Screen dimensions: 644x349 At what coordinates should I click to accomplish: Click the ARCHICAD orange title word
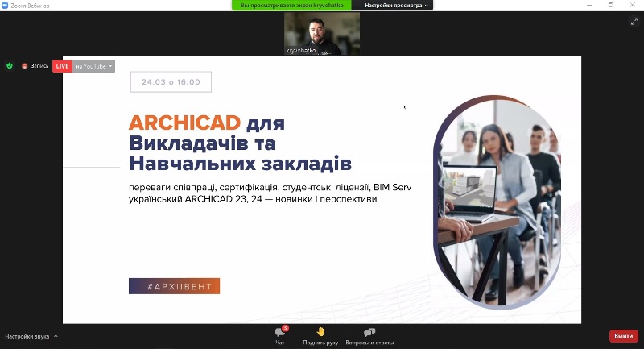tap(185, 123)
